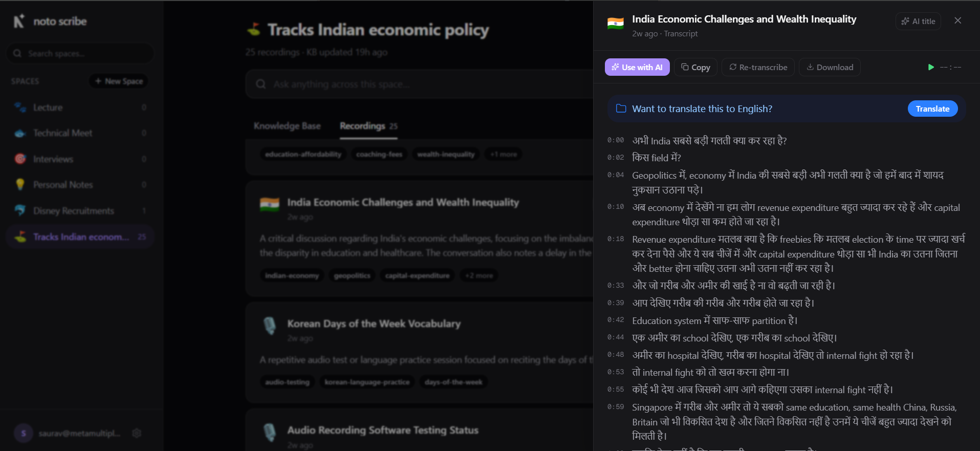This screenshot has height=451, width=980.
Task: Jump to transcript timestamp 0:59
Action: (616, 407)
